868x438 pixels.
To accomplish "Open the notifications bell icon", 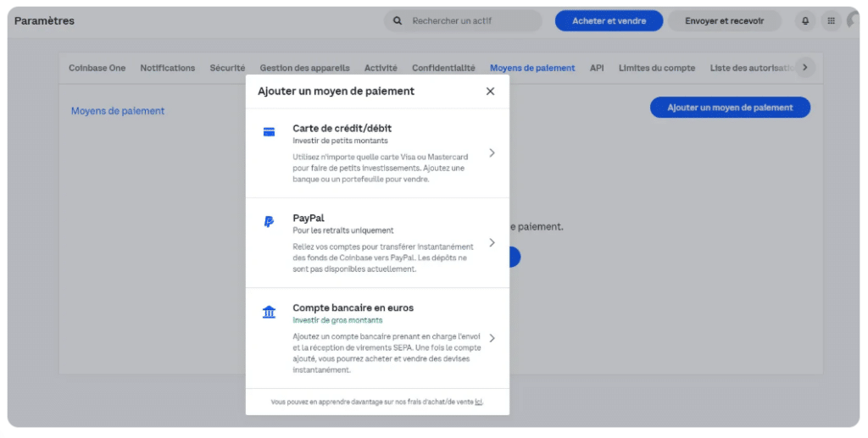I will (805, 21).
